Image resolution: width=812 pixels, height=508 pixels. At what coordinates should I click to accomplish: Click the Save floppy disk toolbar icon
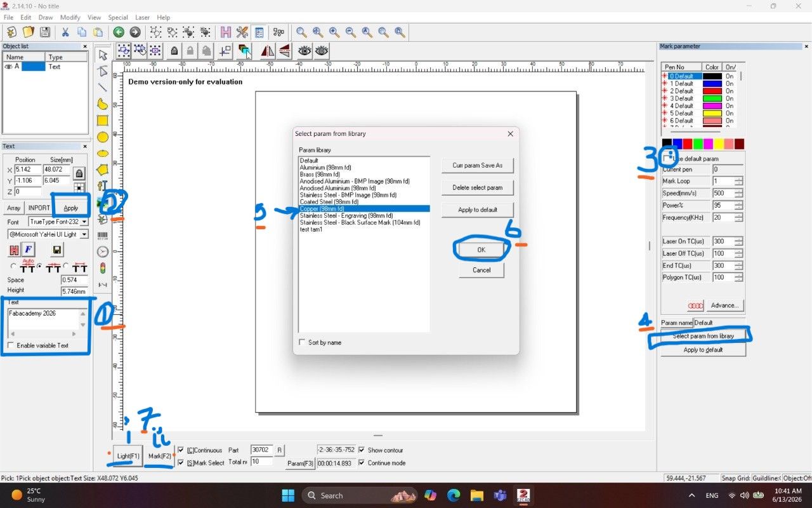click(x=44, y=32)
